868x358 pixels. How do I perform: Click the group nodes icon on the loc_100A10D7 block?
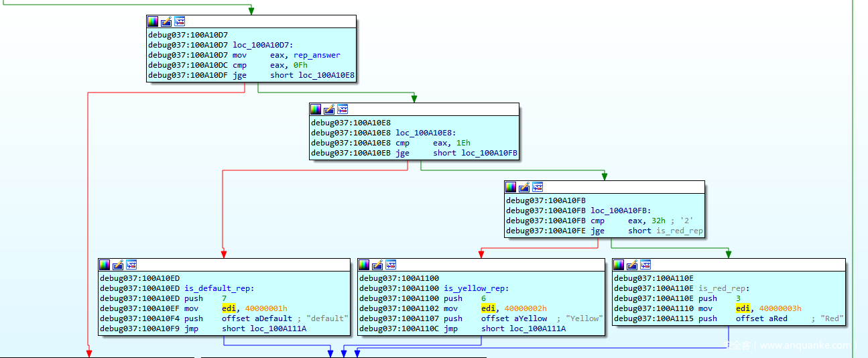[180, 21]
